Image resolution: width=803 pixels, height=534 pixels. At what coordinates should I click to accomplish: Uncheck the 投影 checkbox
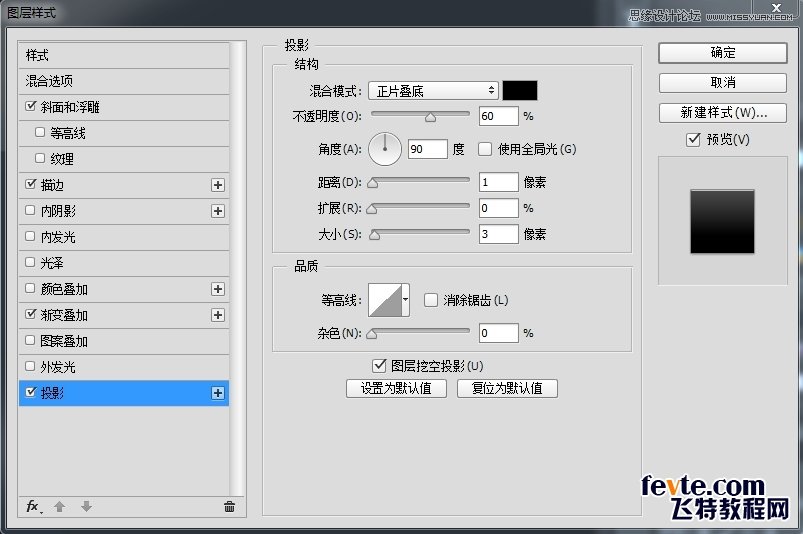point(31,392)
